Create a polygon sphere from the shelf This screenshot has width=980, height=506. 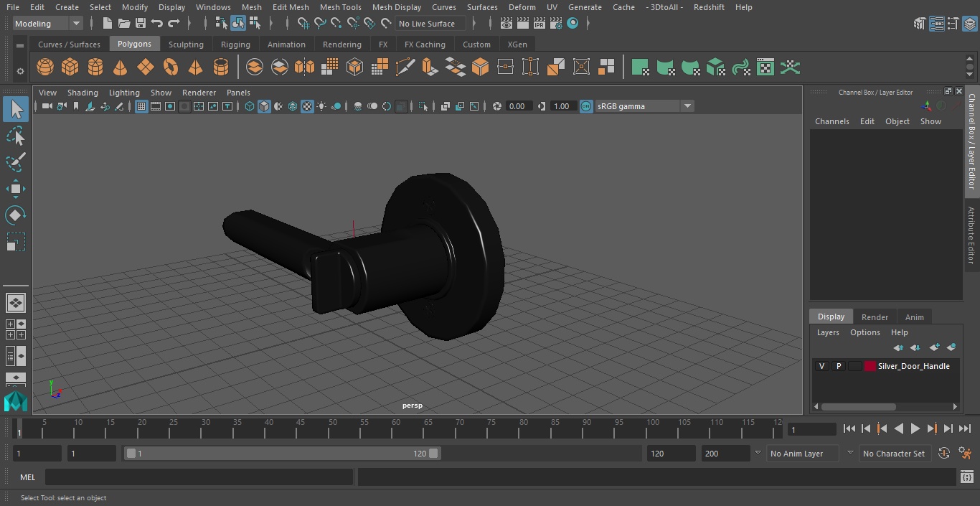(x=45, y=67)
